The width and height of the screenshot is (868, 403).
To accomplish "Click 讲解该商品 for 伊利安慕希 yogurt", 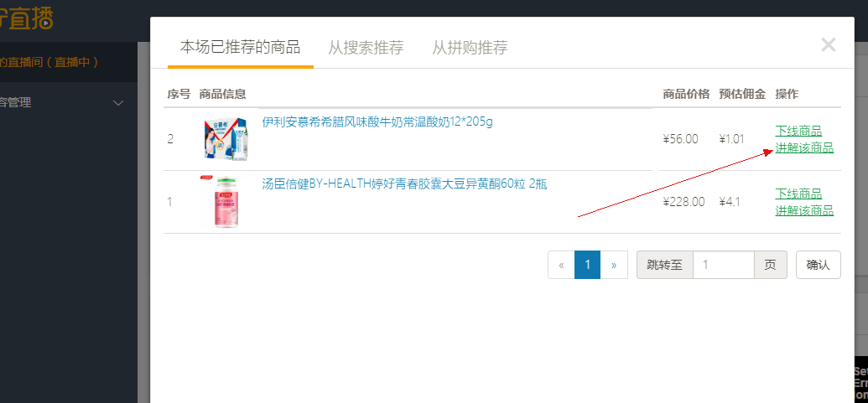I will (x=804, y=147).
